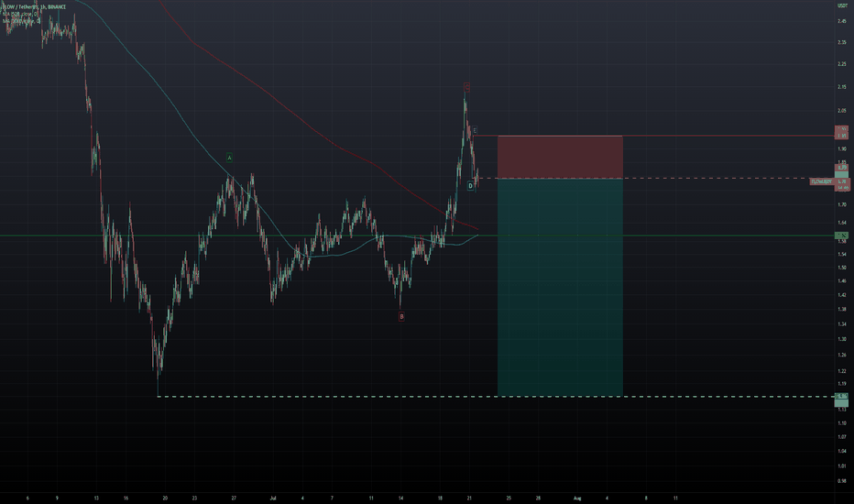Select the first MA indicator legend row
Image resolution: width=854 pixels, height=504 pixels.
(20, 14)
